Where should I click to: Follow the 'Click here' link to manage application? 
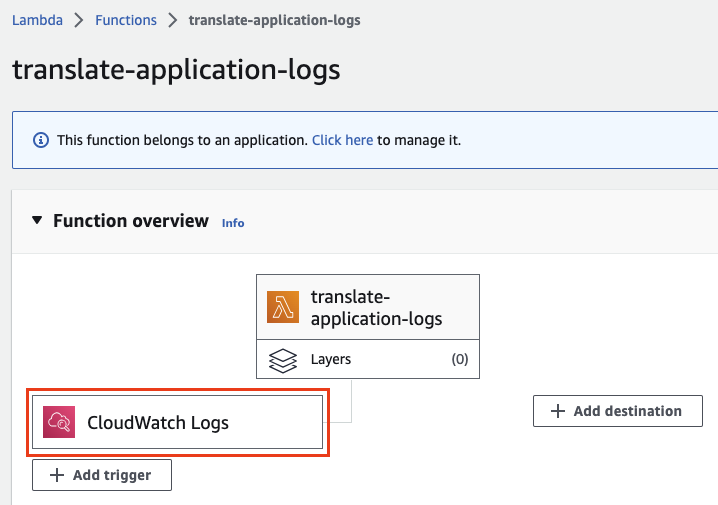(343, 140)
